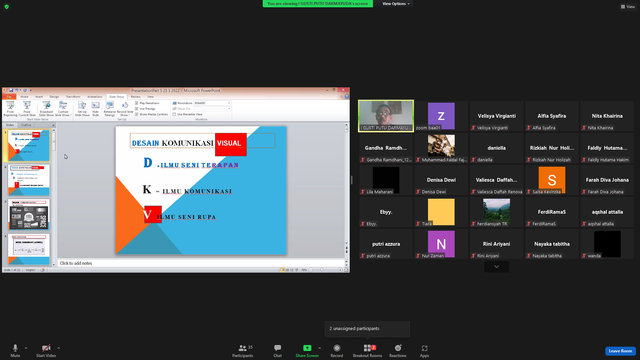Expand more participants chevron below gallery
Image resolution: width=640 pixels, height=360 pixels.
496,267
